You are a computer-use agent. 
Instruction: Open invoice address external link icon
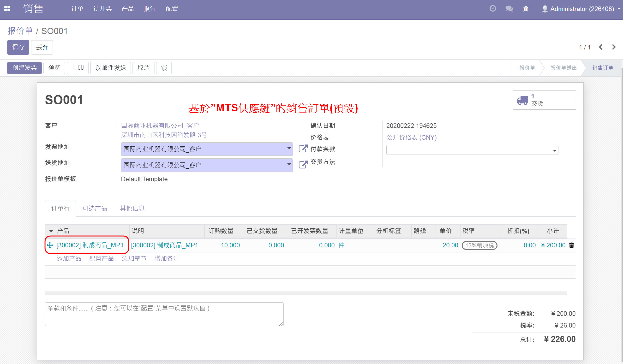coord(303,149)
